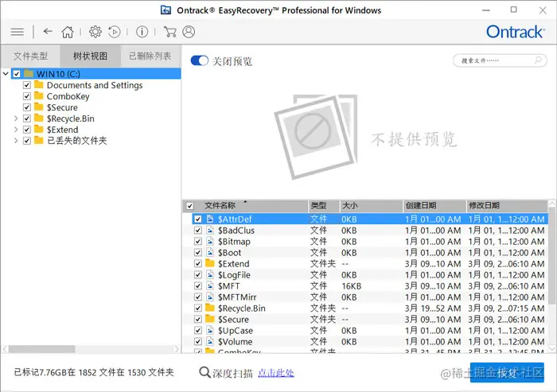Screen dimensions: 557x392
Task: Click the application logo in title bar
Action: pos(166,10)
